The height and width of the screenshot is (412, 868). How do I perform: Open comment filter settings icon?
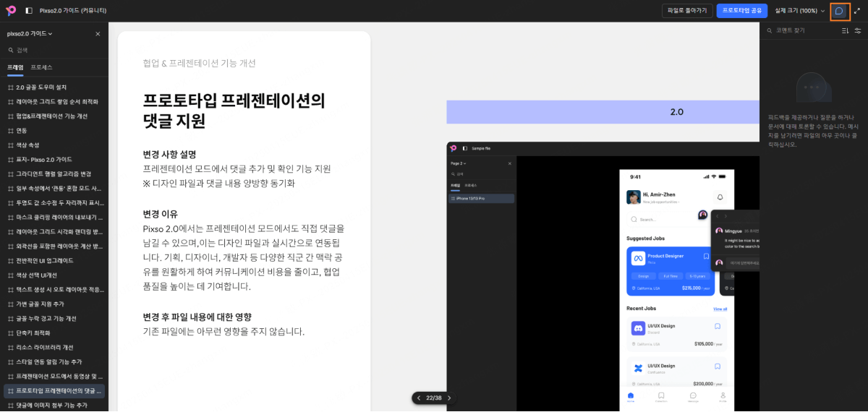coord(858,30)
